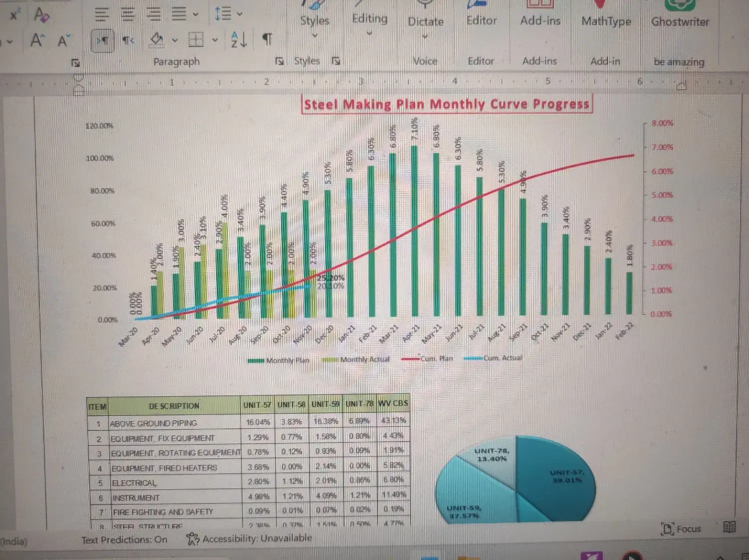Expand the borders dropdown arrow

pyautogui.click(x=215, y=40)
